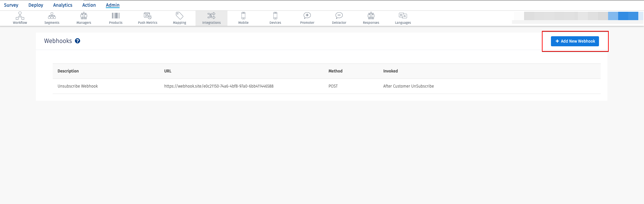Image resolution: width=644 pixels, height=204 pixels.
Task: Open the Languages section
Action: tap(403, 18)
